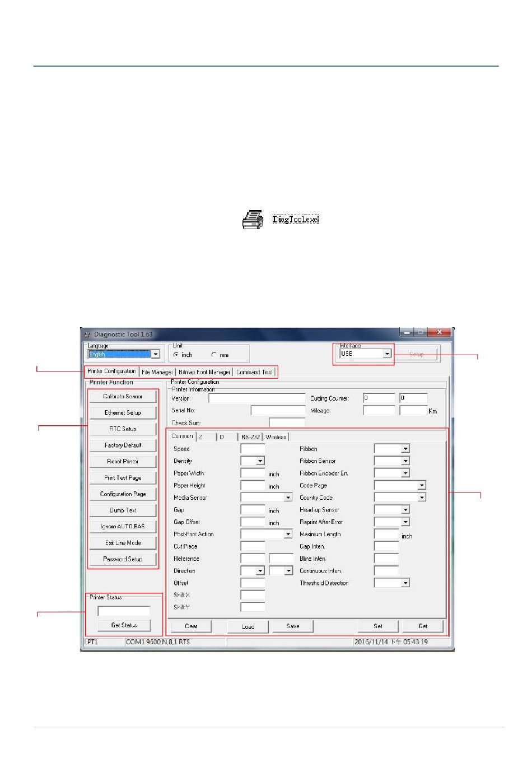Click Print Test Page
532x762 pixels.
(x=123, y=478)
